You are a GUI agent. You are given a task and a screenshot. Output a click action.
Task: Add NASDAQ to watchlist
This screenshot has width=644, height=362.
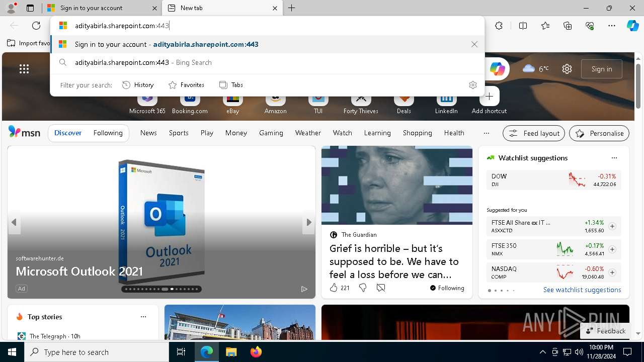pyautogui.click(x=612, y=273)
